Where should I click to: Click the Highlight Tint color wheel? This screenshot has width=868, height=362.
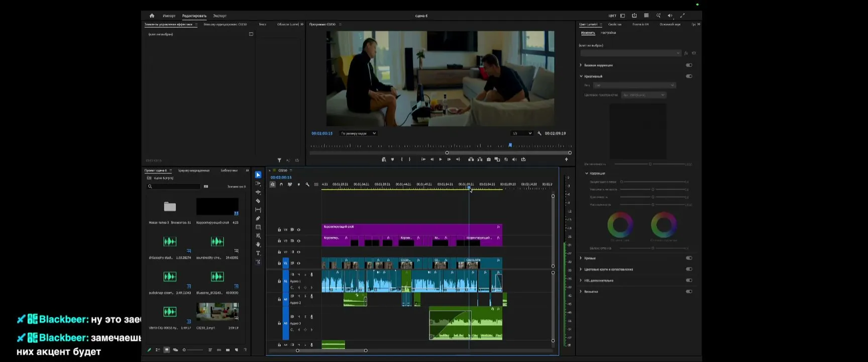point(664,225)
